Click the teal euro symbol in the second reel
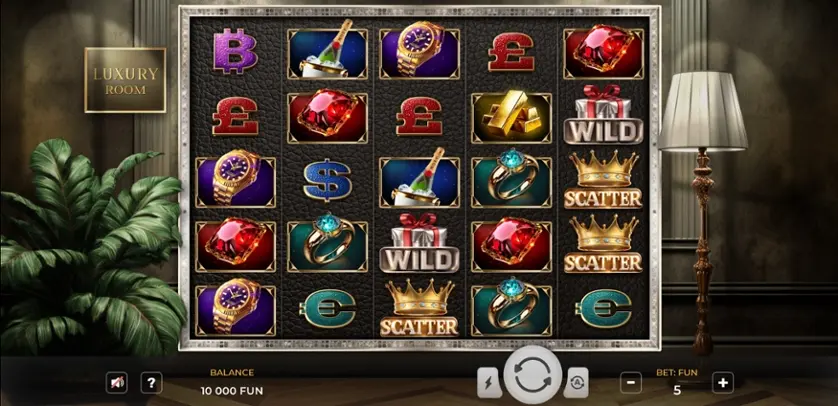The image size is (838, 406). point(327,308)
